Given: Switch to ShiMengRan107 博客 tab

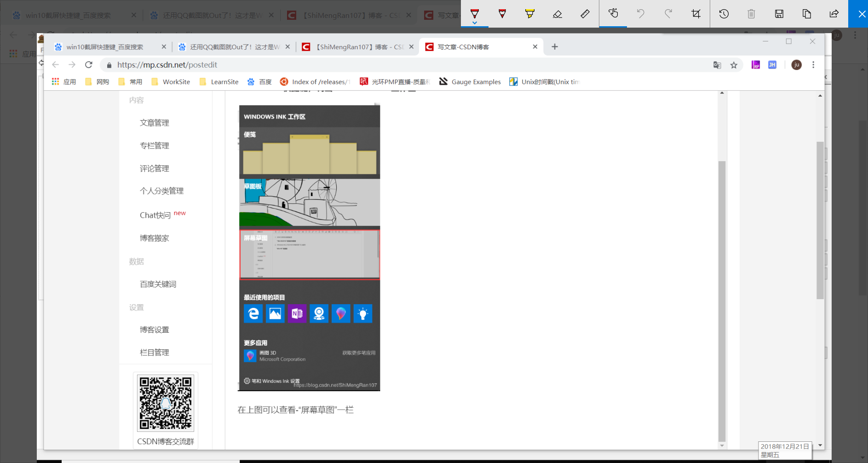Looking at the screenshot, I should pyautogui.click(x=358, y=46).
